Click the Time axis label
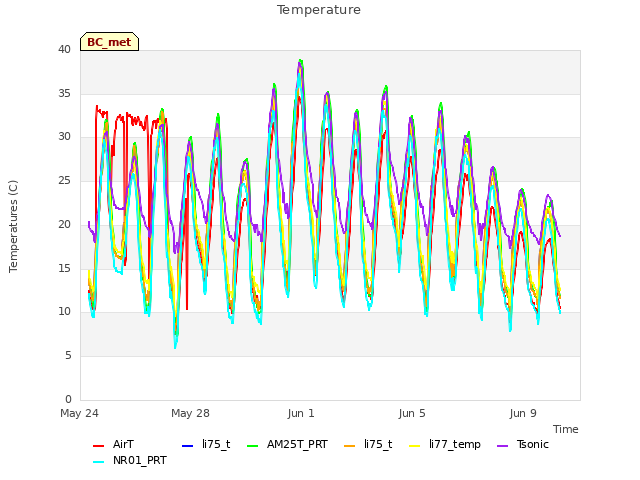 pyautogui.click(x=566, y=429)
